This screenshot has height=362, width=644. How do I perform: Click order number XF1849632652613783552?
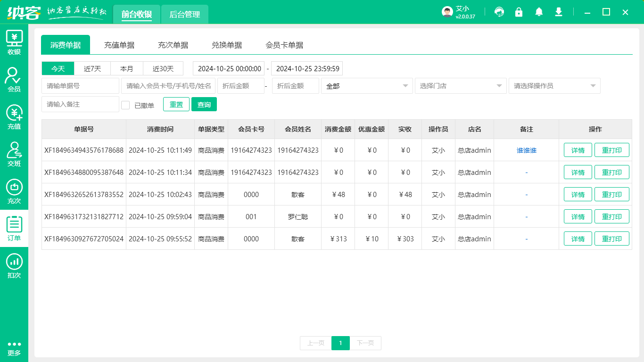[x=84, y=195]
